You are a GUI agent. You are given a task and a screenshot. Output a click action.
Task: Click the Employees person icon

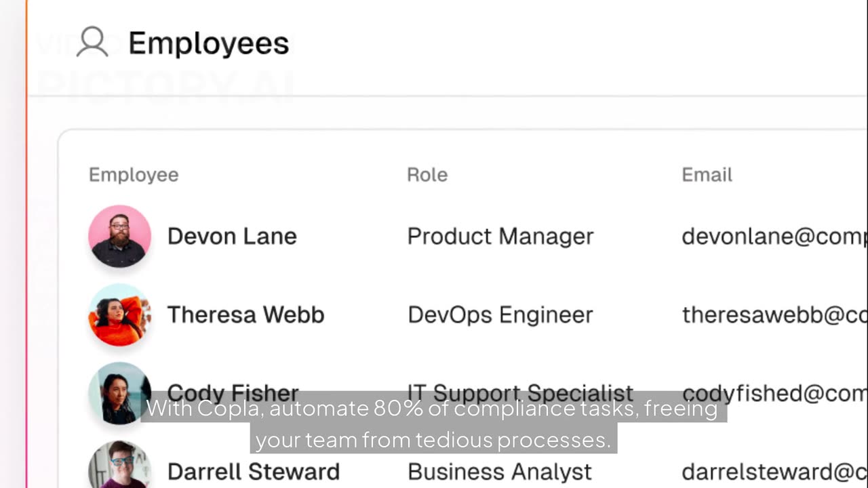click(92, 42)
